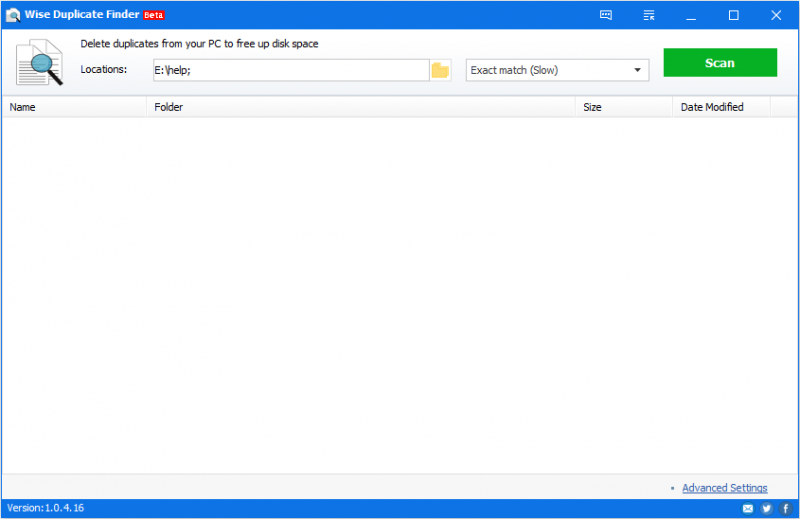Close the Wise Duplicate Finder window

[776, 15]
